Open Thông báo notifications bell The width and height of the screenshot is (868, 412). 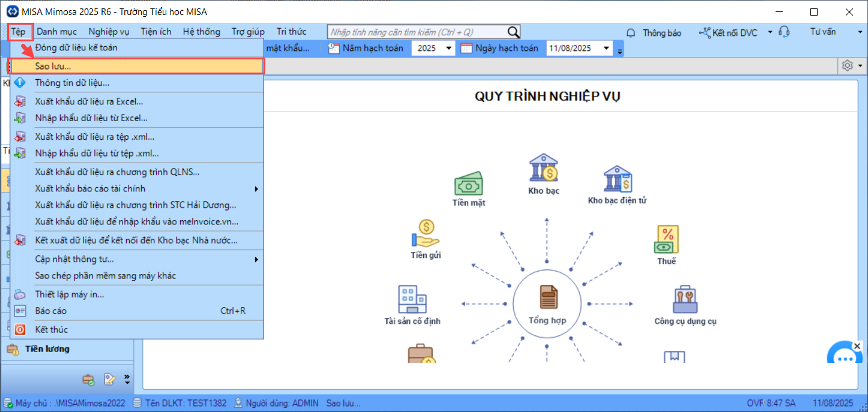click(x=654, y=32)
